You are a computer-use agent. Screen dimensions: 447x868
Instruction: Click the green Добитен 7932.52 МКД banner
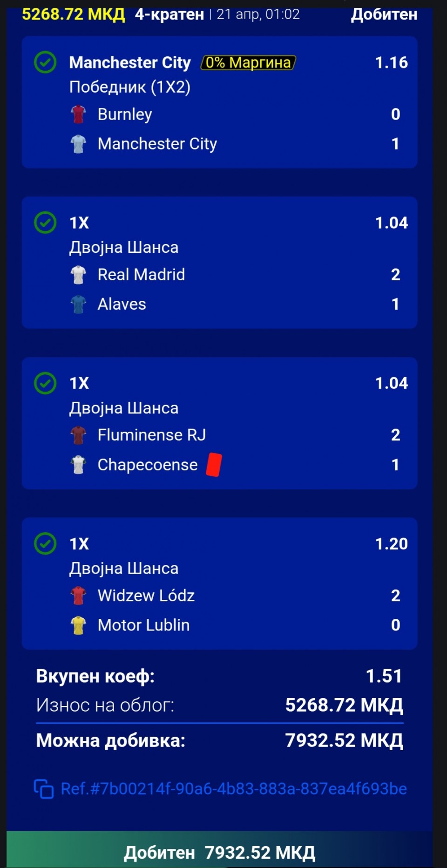[220, 852]
